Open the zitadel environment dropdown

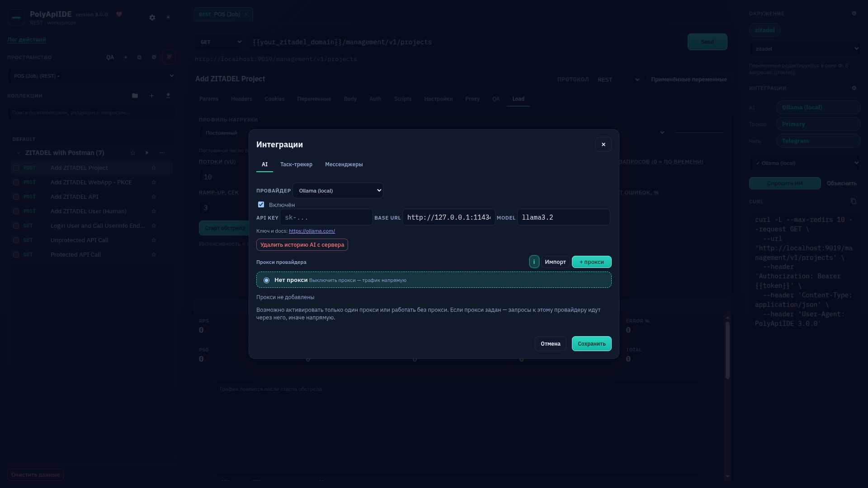(x=805, y=49)
